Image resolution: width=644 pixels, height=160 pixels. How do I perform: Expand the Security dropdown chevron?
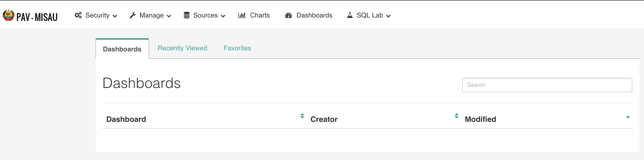click(115, 16)
